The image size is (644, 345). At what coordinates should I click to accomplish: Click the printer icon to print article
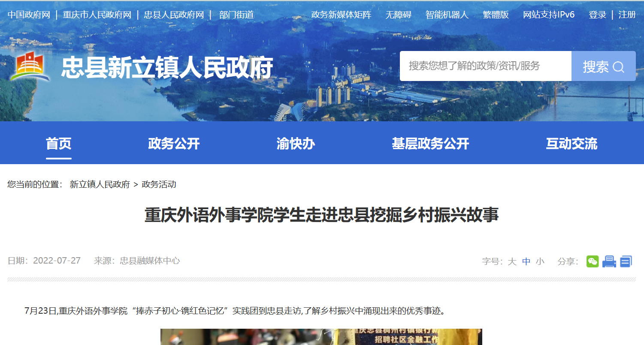coord(609,261)
